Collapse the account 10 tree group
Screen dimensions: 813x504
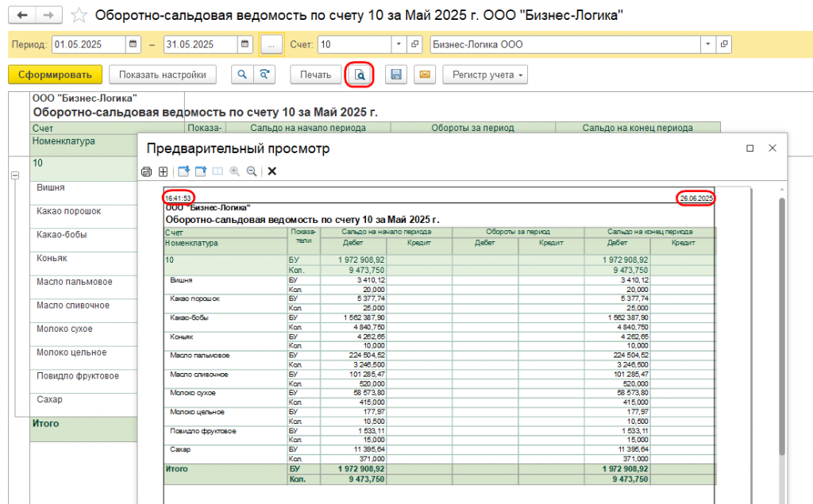click(x=15, y=175)
